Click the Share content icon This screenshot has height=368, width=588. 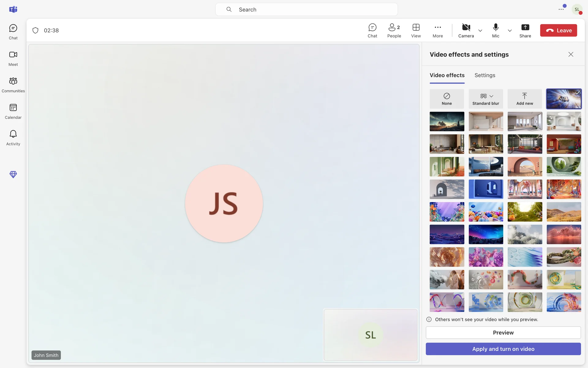pos(525,31)
